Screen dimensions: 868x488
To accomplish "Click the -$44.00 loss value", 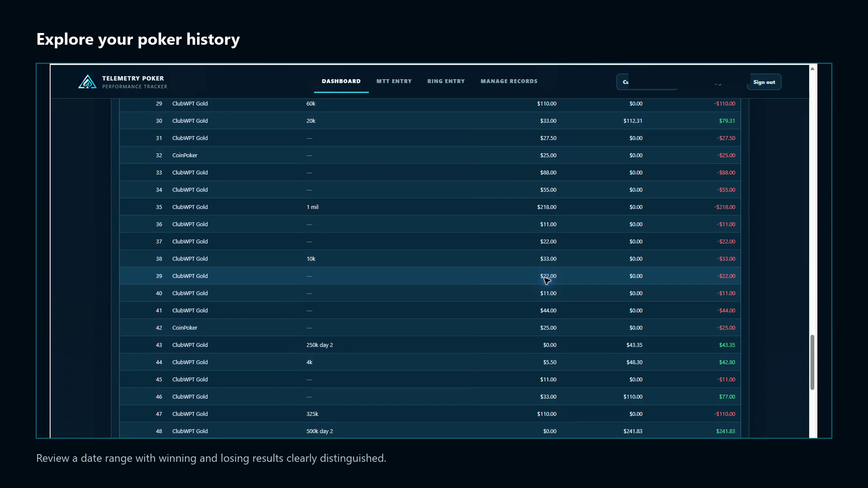I will pos(726,311).
